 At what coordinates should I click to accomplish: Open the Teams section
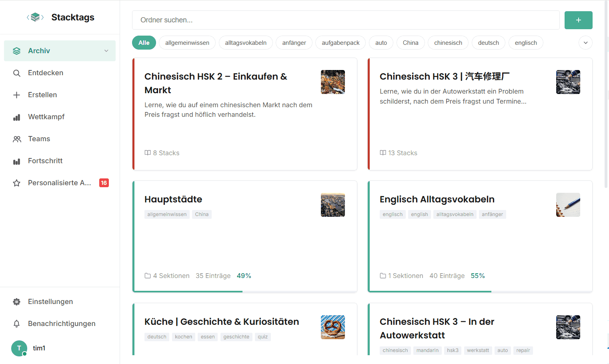60,139
